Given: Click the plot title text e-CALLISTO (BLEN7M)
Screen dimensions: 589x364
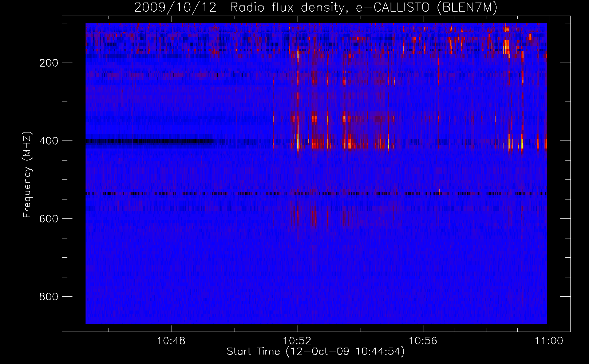Looking at the screenshot, I should point(426,8).
